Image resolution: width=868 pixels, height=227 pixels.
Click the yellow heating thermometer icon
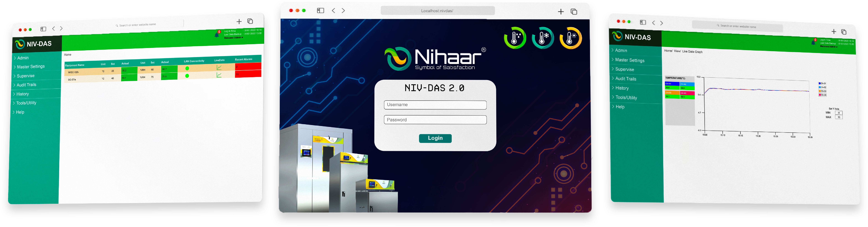(570, 38)
